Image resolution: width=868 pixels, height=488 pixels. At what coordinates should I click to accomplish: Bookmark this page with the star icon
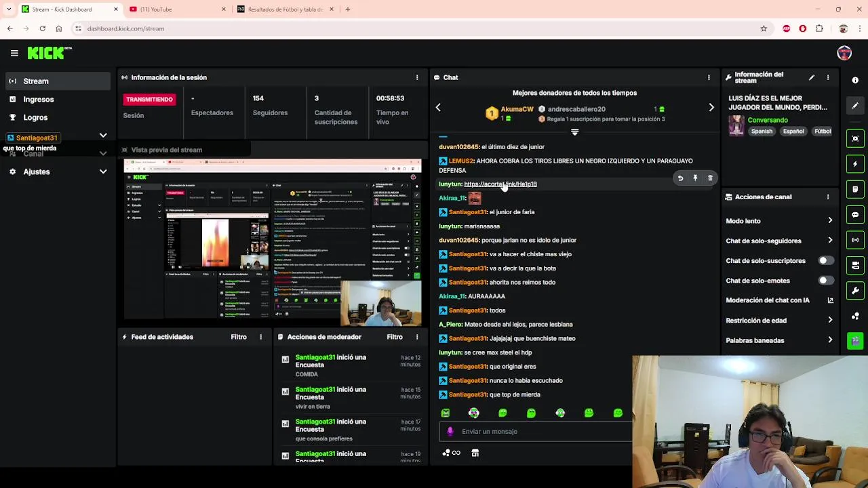pyautogui.click(x=764, y=28)
